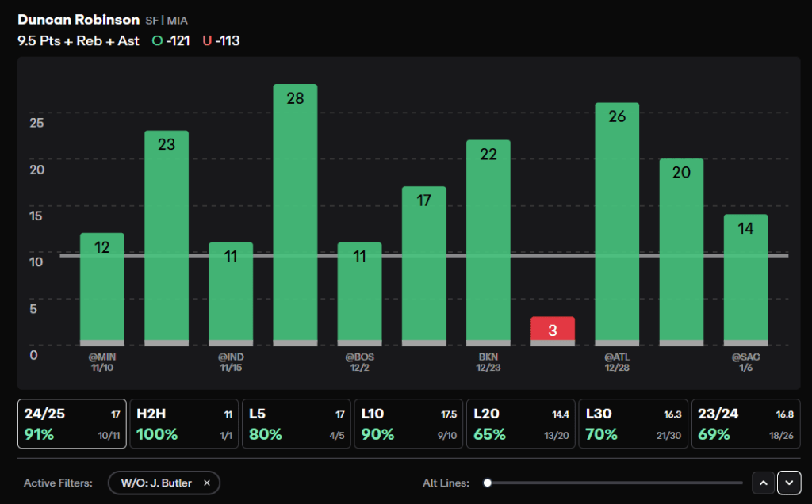Image resolution: width=812 pixels, height=504 pixels.
Task: Switch to the L10 games tab
Action: [408, 423]
